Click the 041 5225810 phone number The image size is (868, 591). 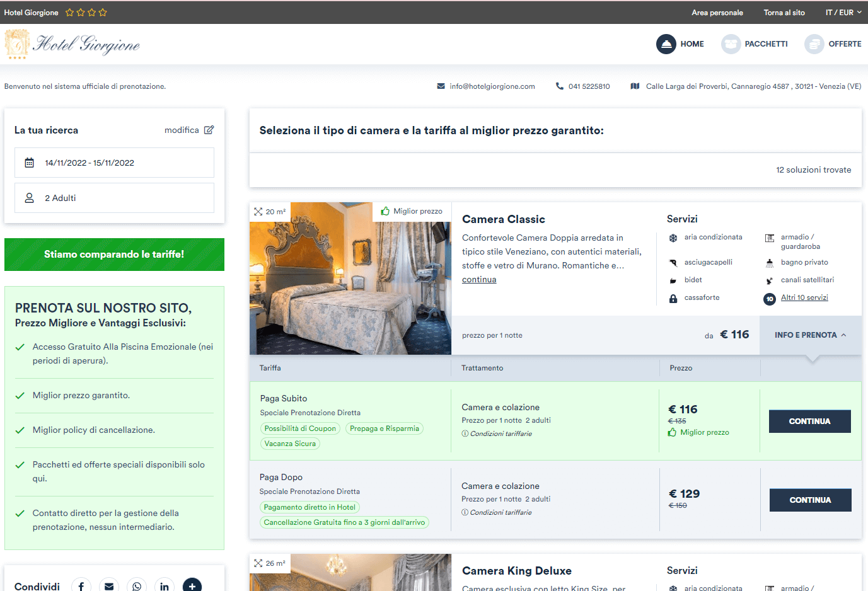coord(589,86)
